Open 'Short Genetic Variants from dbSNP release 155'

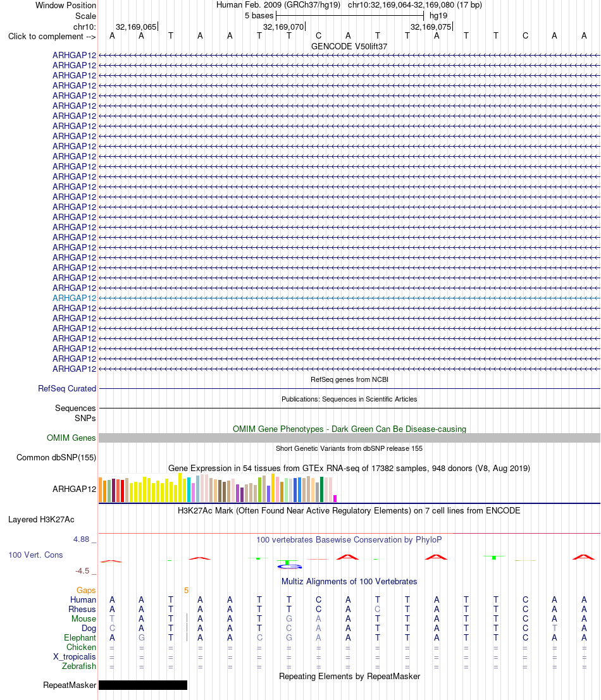[349, 448]
